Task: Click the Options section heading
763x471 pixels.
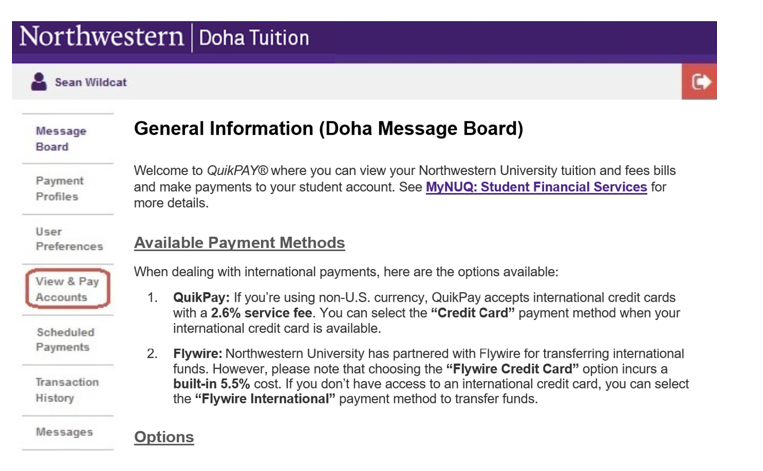Action: coord(164,437)
